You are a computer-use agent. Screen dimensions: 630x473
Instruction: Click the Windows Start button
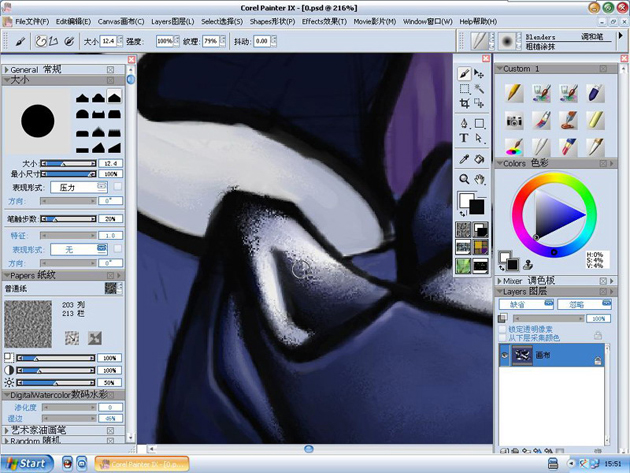[27, 463]
